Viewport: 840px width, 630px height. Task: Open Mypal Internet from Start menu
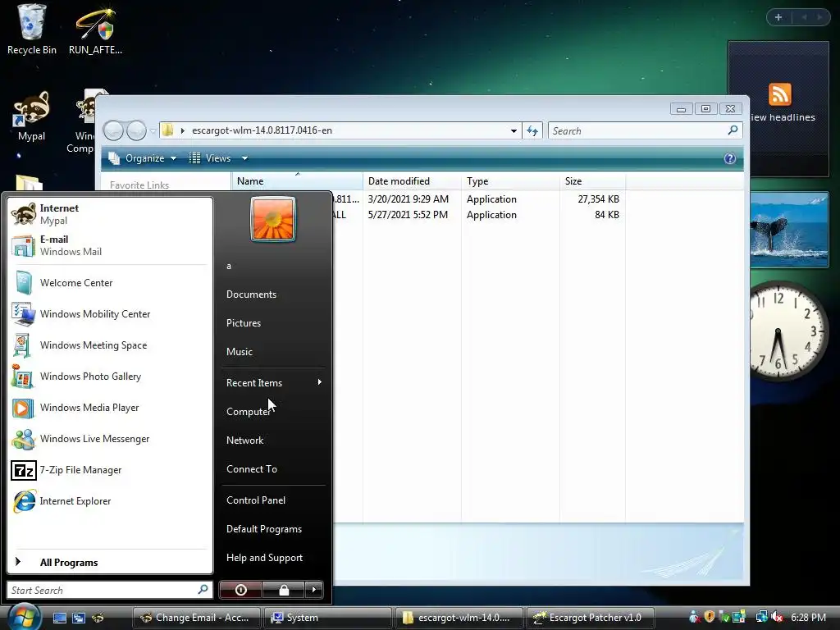tap(110, 214)
